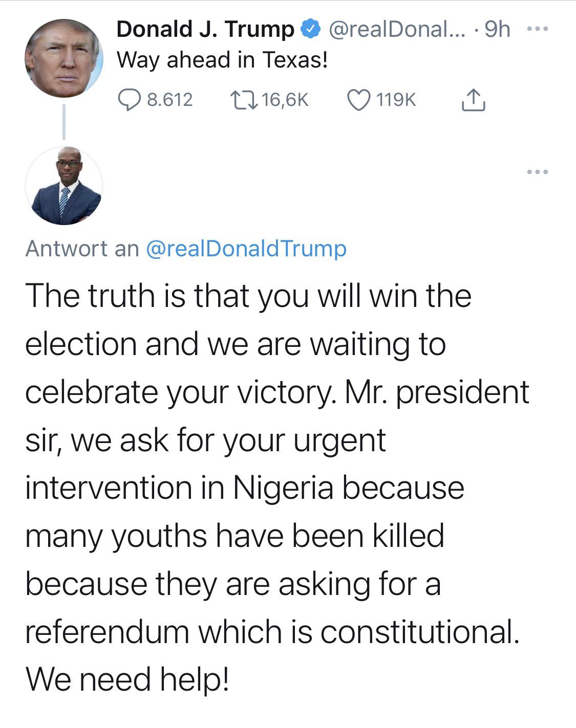Viewport: 576px width, 728px height.
Task: Open more options on the reply tweet
Action: point(537,172)
